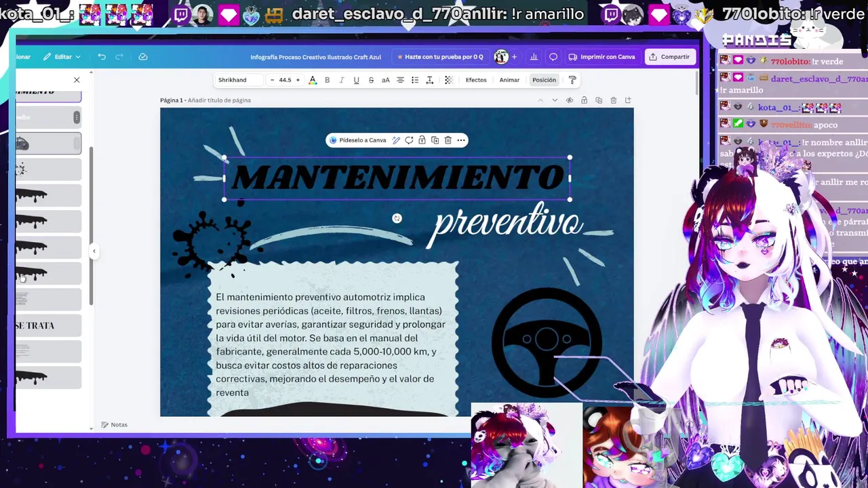
Task: Move the page down with the chevron
Action: tap(555, 100)
